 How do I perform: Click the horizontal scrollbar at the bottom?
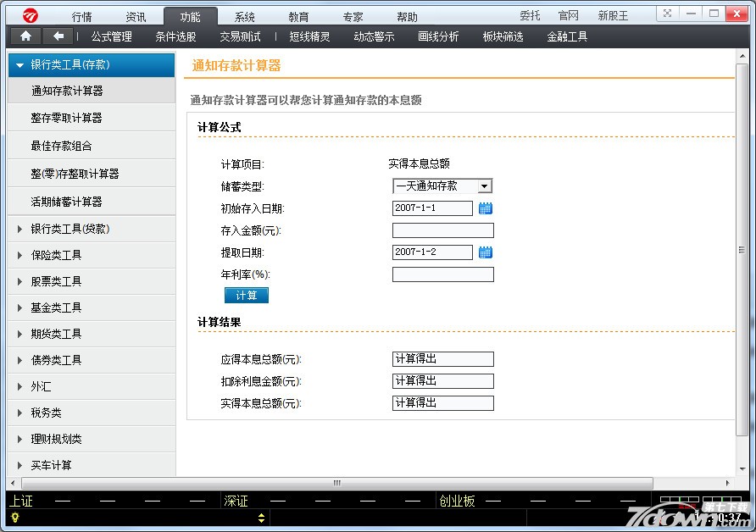pos(336,483)
